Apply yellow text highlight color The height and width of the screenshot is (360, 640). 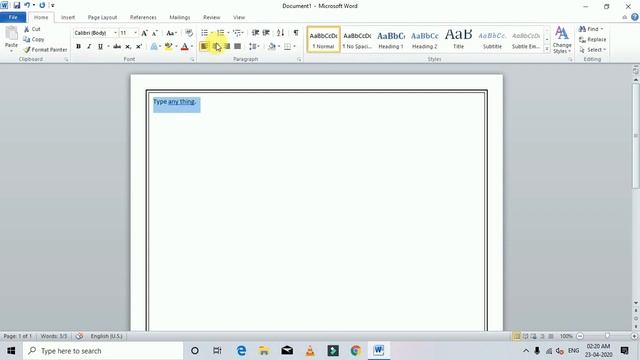click(168, 47)
